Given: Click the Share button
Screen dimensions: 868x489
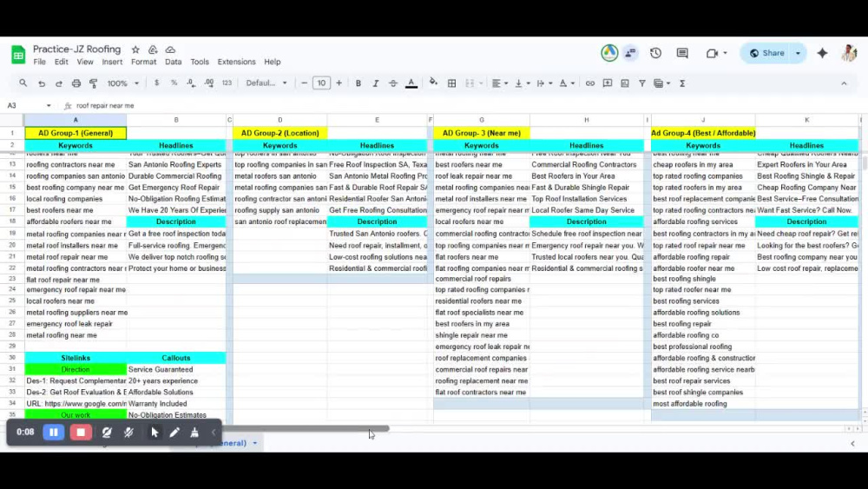Looking at the screenshot, I should [x=766, y=53].
